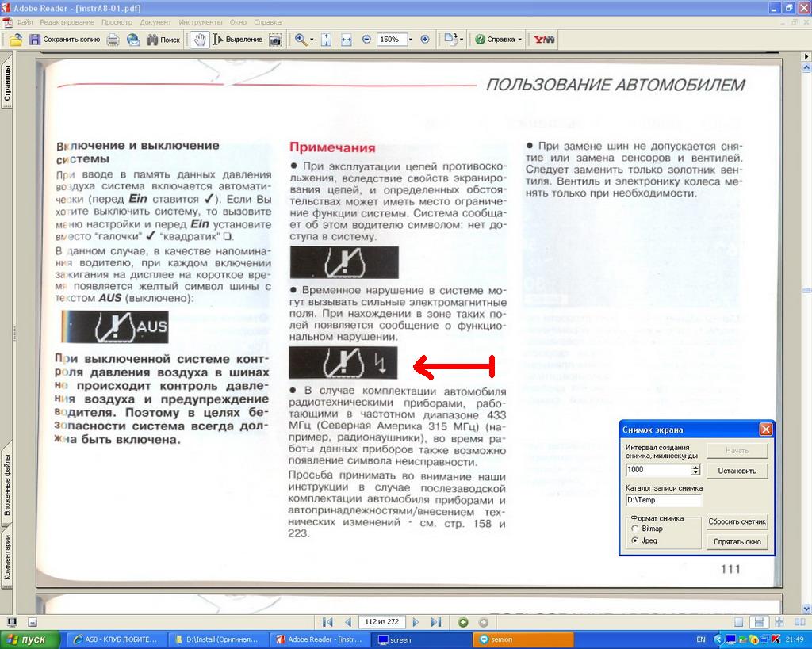
Task: Select the Hand tool
Action: coord(200,40)
